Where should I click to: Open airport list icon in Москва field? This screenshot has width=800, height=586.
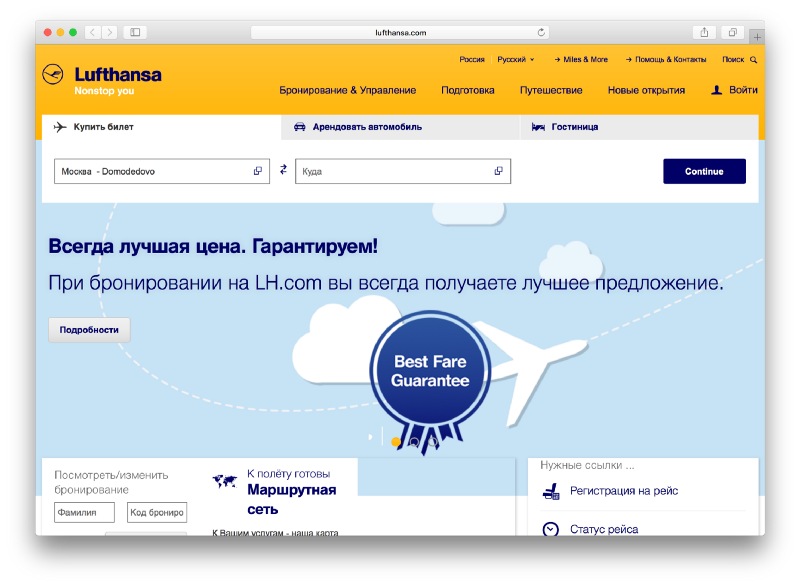[258, 171]
